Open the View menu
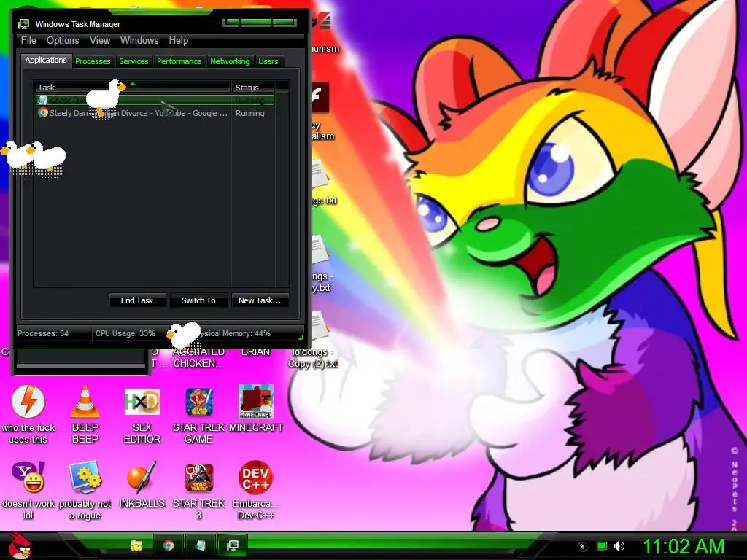The image size is (747, 560). pos(100,41)
